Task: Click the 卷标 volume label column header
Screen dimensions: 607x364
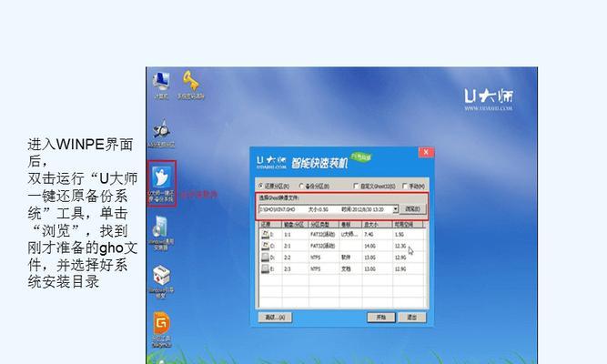Action: click(350, 225)
